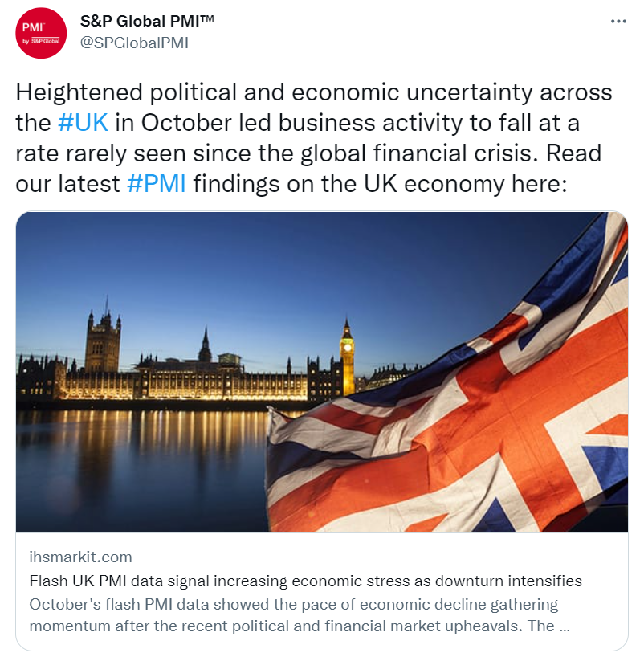The height and width of the screenshot is (665, 644).
Task: Open the three-dot more options menu
Action: 618,21
